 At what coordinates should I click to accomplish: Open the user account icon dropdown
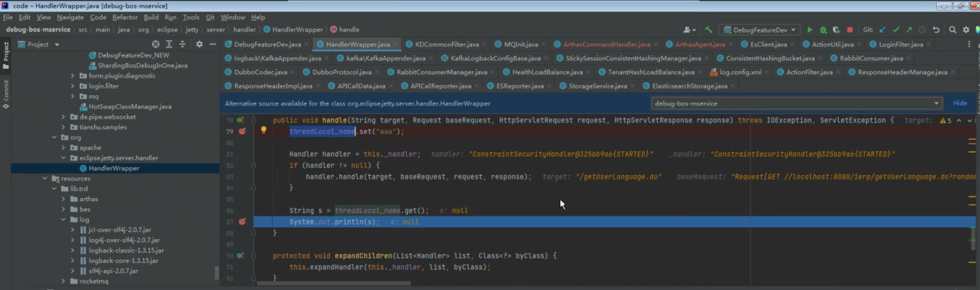pos(690,30)
